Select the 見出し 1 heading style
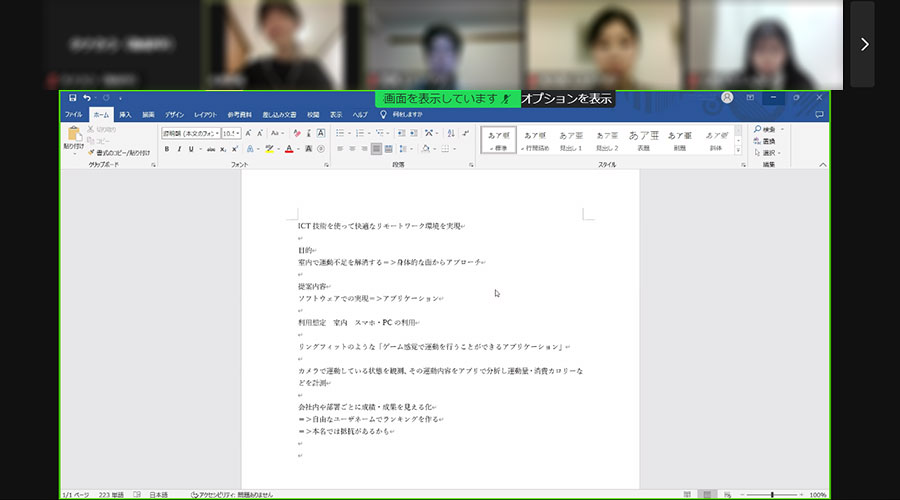Image resolution: width=900 pixels, height=500 pixels. pyautogui.click(x=571, y=140)
